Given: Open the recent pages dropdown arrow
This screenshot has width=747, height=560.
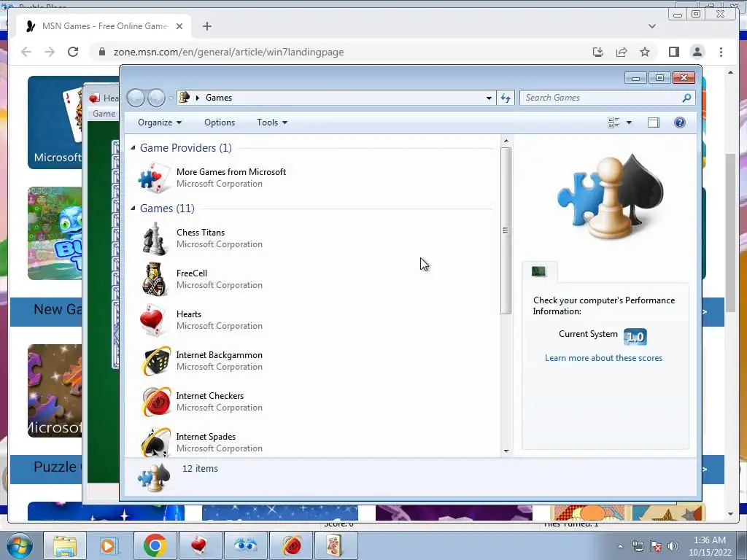Looking at the screenshot, I should (x=171, y=98).
